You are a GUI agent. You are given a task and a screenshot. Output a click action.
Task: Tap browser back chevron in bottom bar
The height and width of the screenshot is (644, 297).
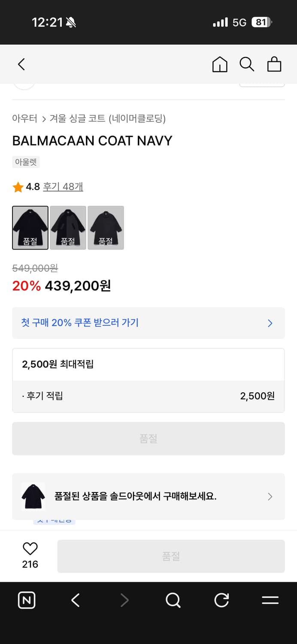[75, 600]
